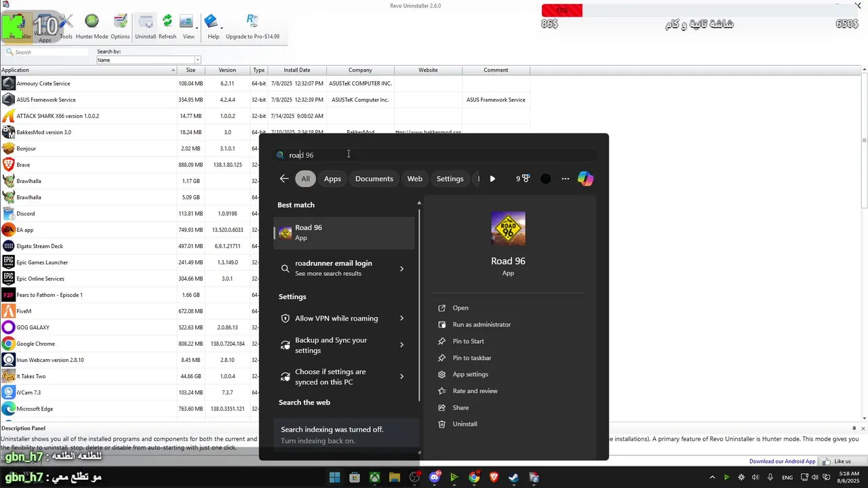Open Brave browser from taskbar
This screenshot has width=868, height=488.
pos(494,478)
